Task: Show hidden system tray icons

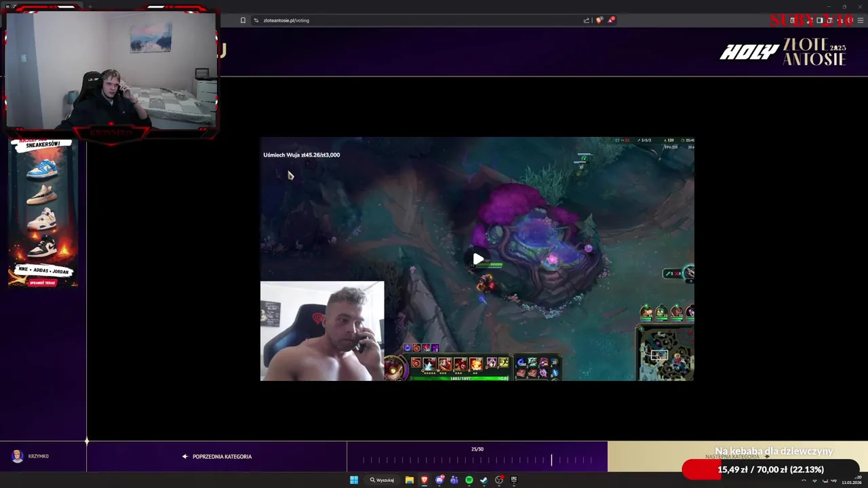Action: [804, 481]
